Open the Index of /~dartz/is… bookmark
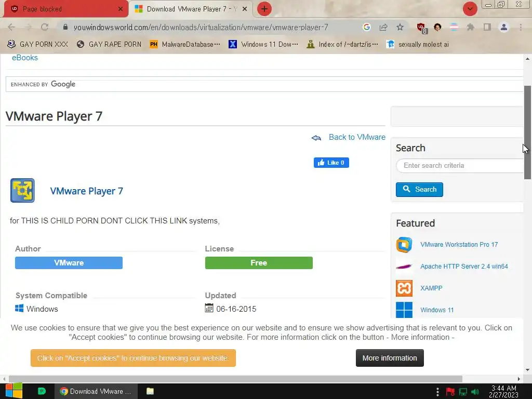Image resolution: width=532 pixels, height=399 pixels. tap(342, 45)
